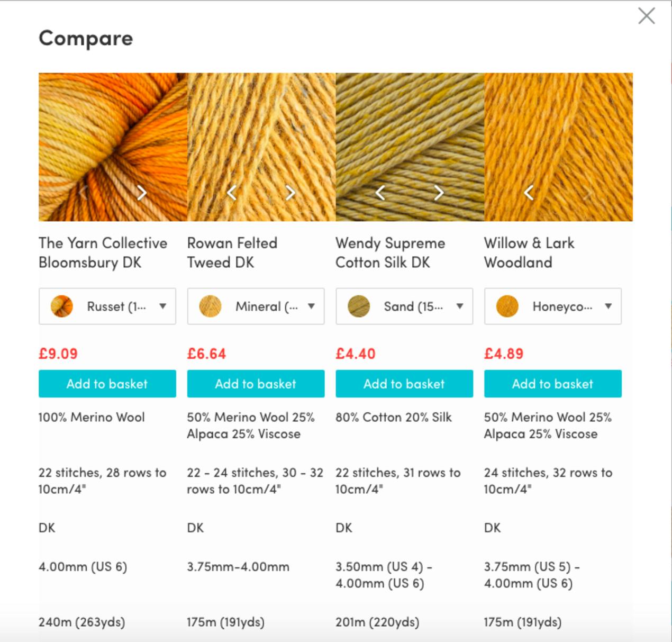672x642 pixels.
Task: Show next image of Bloomsbury DK yarn
Action: coord(142,193)
